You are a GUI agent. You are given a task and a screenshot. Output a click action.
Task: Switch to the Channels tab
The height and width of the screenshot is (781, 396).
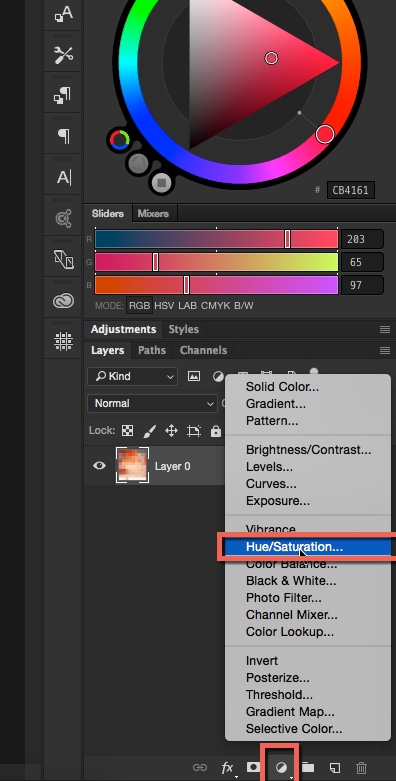203,350
